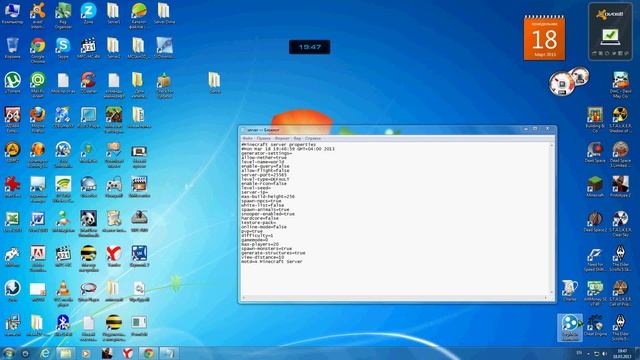The width and height of the screenshot is (640, 360).
Task: Select the Excel 2003 desktop shortcut
Action: tap(12, 222)
